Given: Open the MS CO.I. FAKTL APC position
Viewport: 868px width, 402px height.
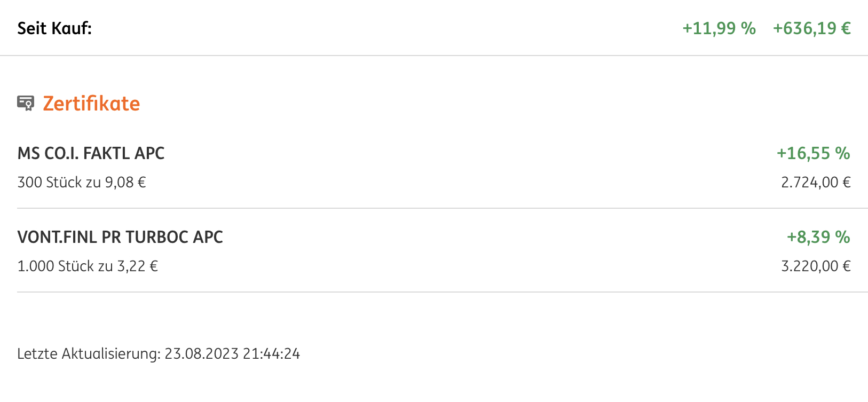Looking at the screenshot, I should (434, 168).
